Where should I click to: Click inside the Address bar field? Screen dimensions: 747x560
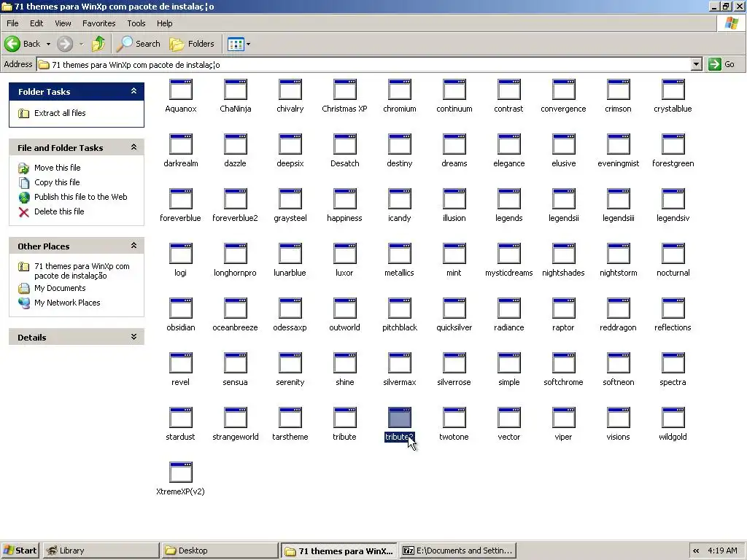pos(364,64)
